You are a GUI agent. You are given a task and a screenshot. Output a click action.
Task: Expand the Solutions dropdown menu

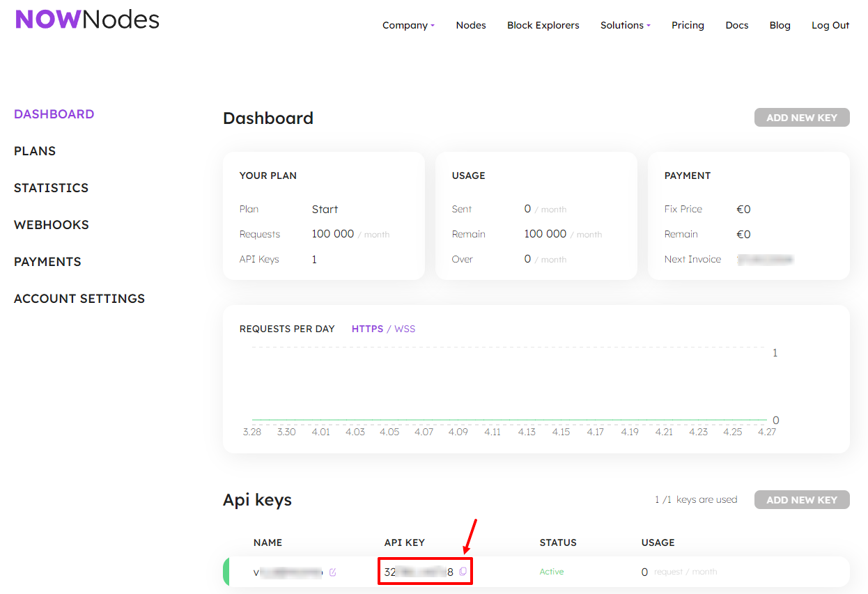click(x=626, y=25)
